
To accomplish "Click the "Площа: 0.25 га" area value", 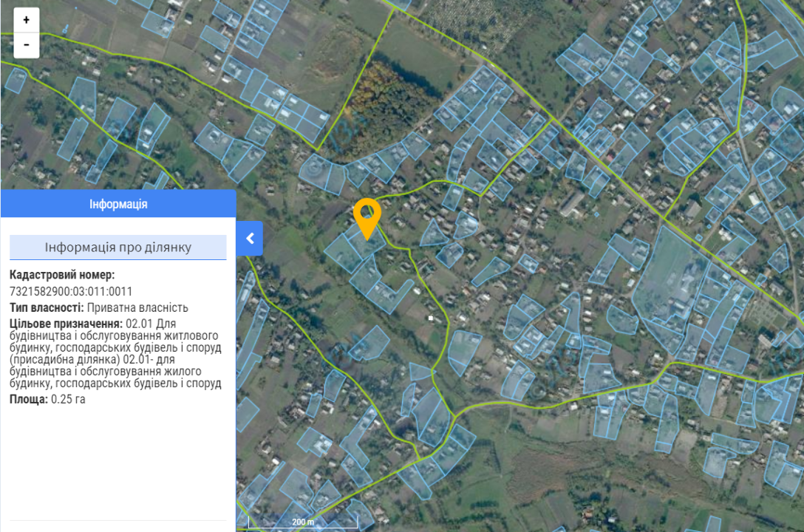I will pos(48,399).
